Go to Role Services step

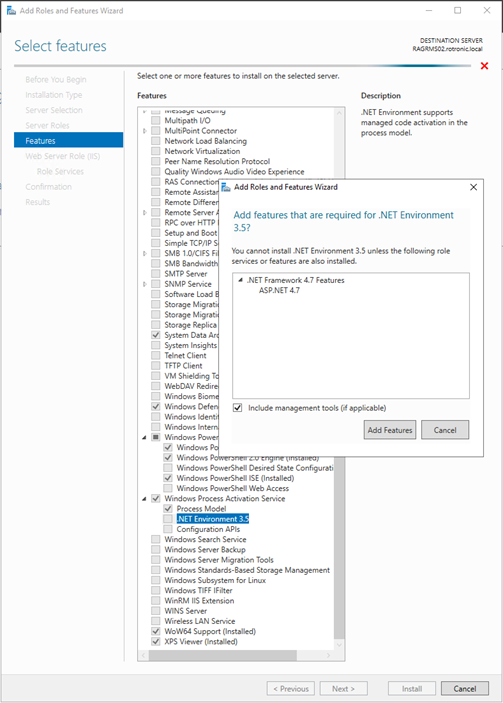coord(60,171)
